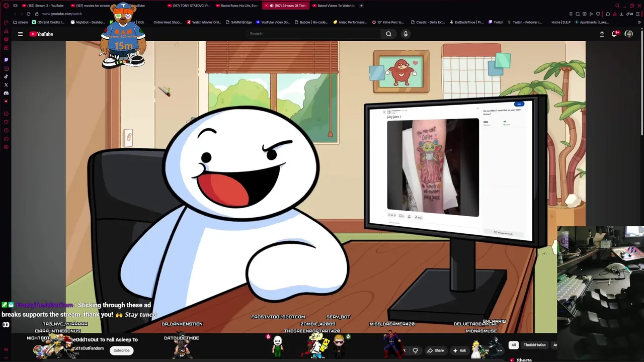Open the 'stream' bookmarks folder
Viewport: 644px width, 362px height.
(21, 22)
